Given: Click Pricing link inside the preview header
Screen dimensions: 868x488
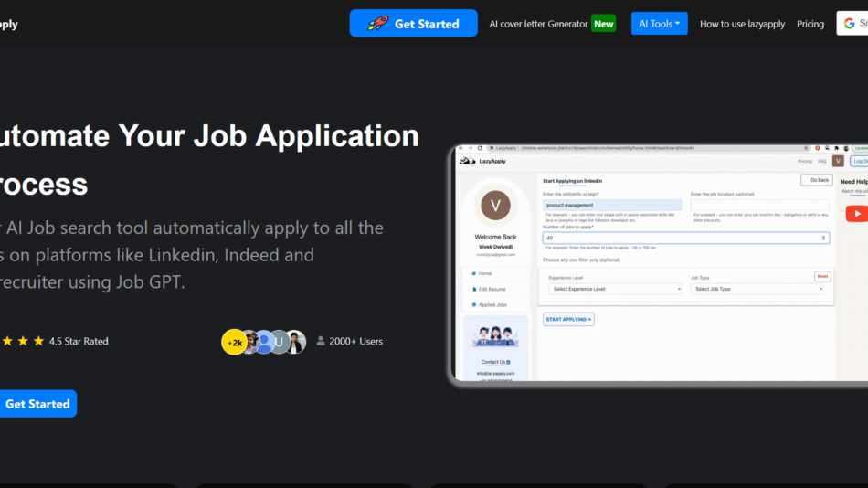Looking at the screenshot, I should click(804, 161).
